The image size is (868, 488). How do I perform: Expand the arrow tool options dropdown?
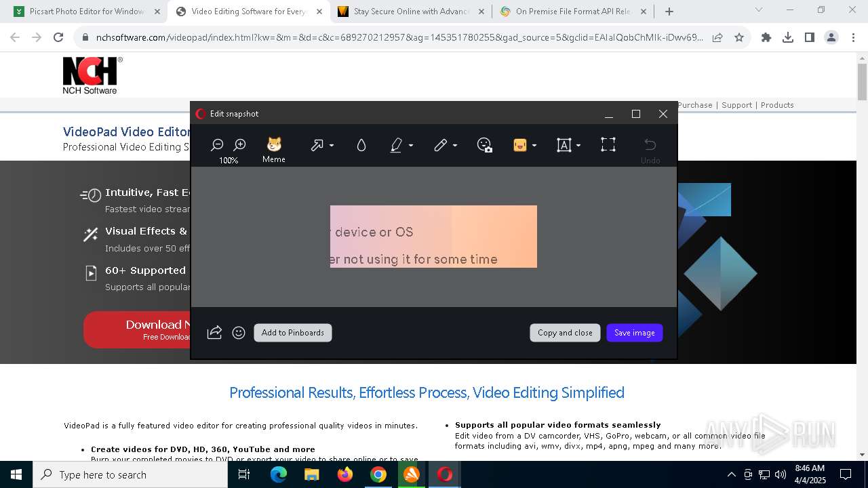click(x=332, y=146)
